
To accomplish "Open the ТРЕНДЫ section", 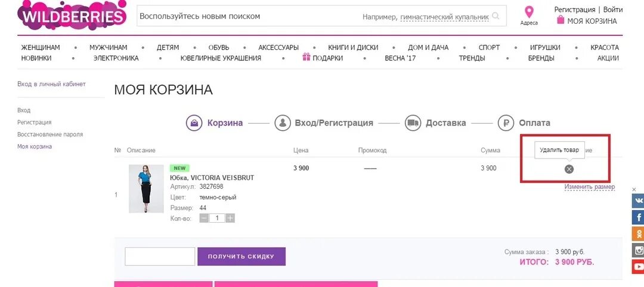I will (472, 58).
